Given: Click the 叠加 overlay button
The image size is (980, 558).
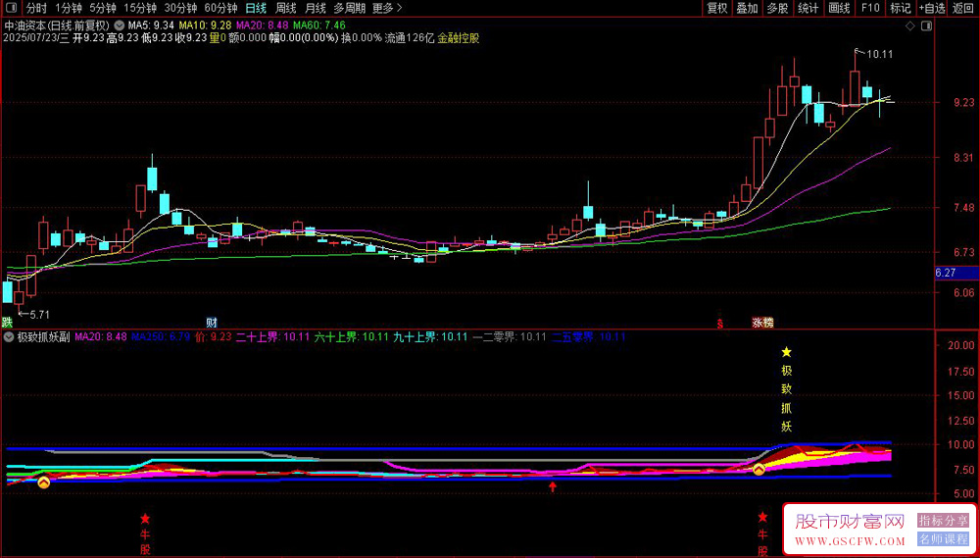Looking at the screenshot, I should pos(747,9).
